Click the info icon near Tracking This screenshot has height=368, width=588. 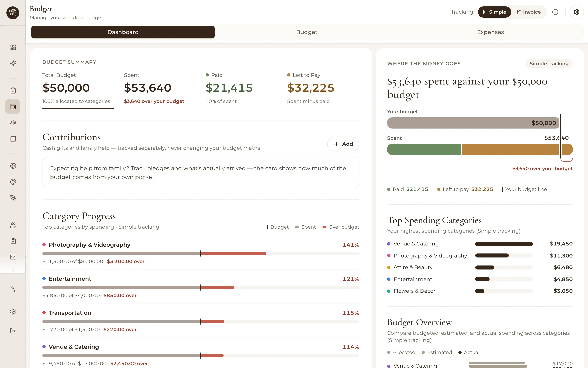tap(555, 12)
